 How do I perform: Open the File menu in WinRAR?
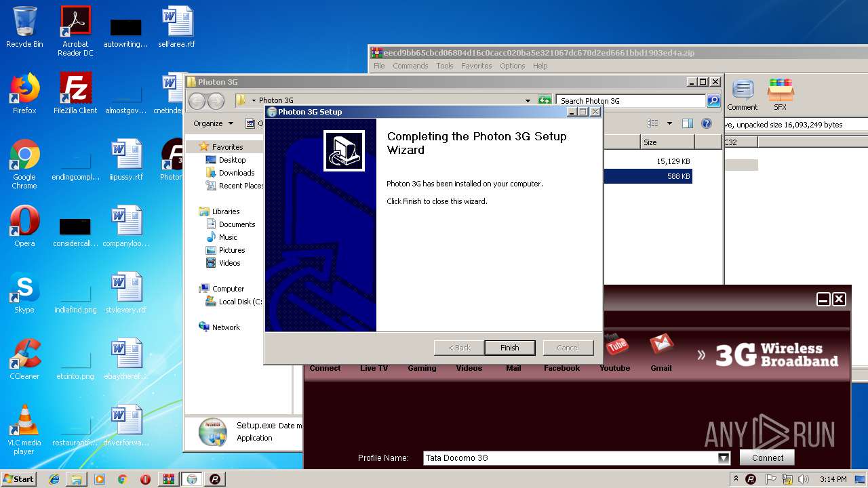point(379,66)
